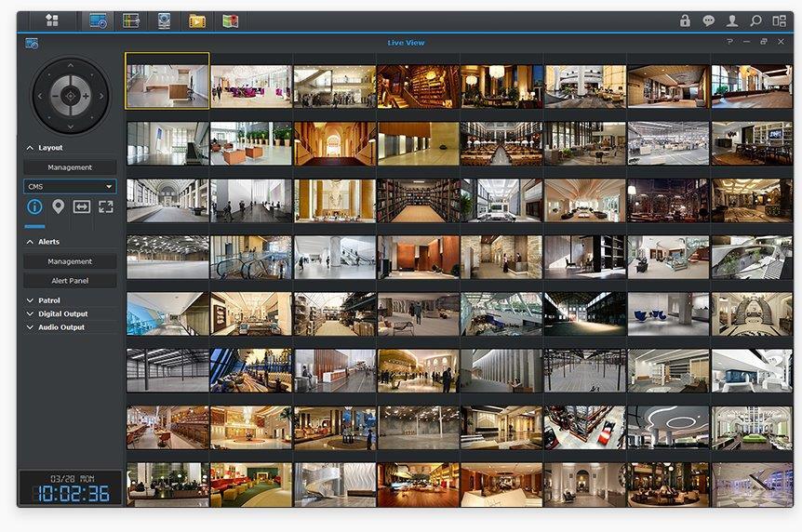The height and width of the screenshot is (532, 802).
Task: Open the Recording folder icon in taskbar
Action: [x=197, y=20]
